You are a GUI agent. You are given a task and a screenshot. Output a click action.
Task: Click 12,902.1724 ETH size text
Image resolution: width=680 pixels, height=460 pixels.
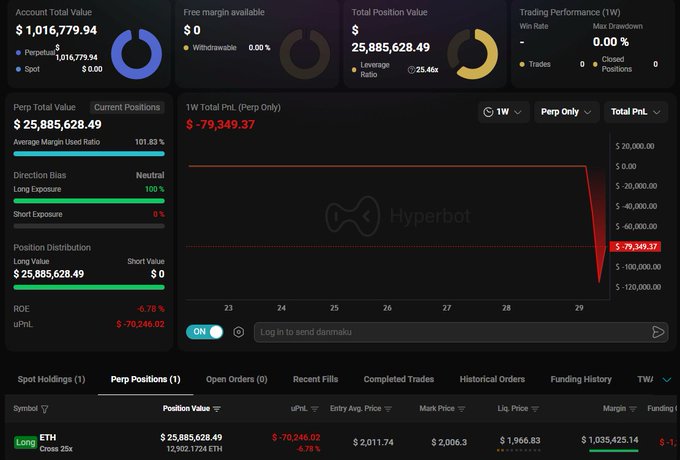[194, 449]
